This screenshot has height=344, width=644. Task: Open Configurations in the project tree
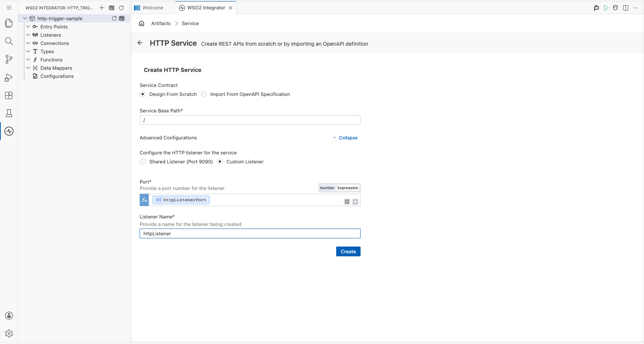[x=57, y=76]
